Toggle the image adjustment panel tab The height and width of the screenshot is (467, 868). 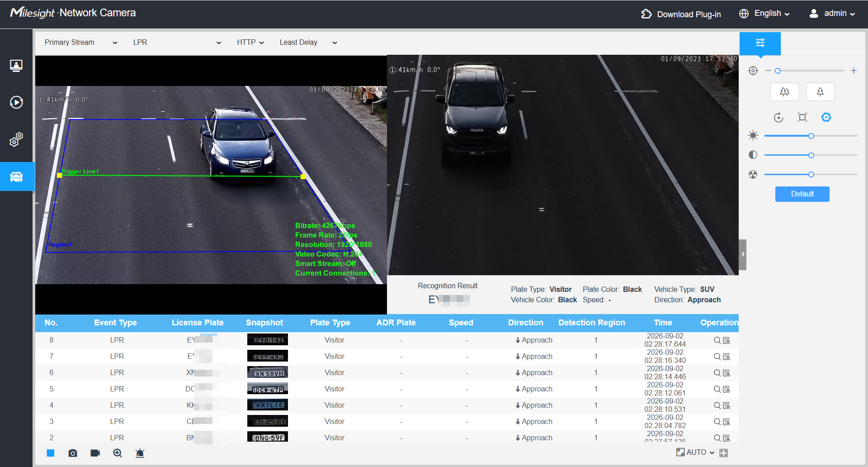pos(760,43)
